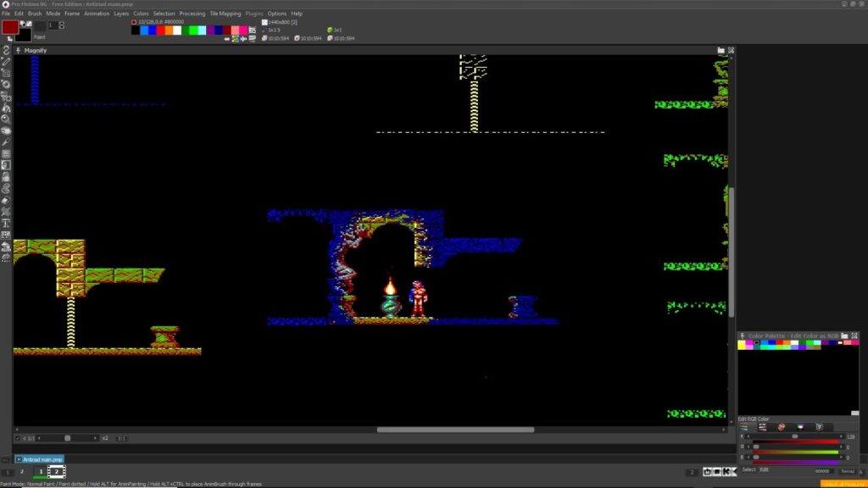Select the stamp tool in left toolbar
The height and width of the screenshot is (488, 868).
click(x=6, y=176)
